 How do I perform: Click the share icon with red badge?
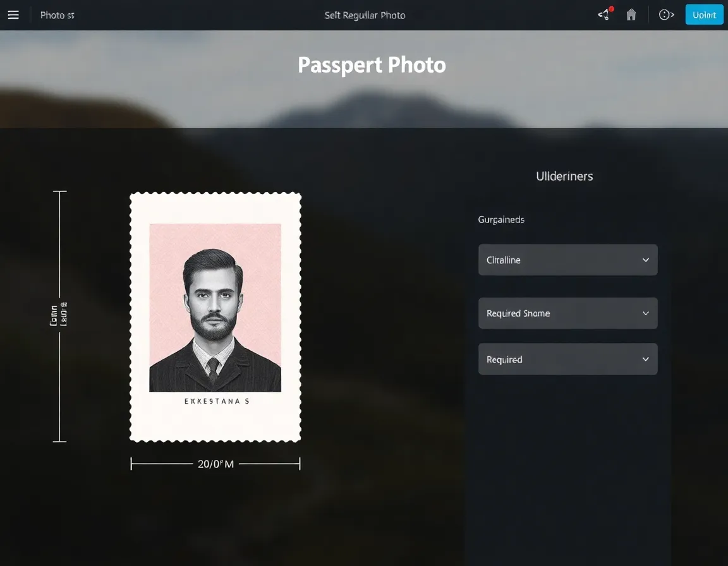point(604,15)
